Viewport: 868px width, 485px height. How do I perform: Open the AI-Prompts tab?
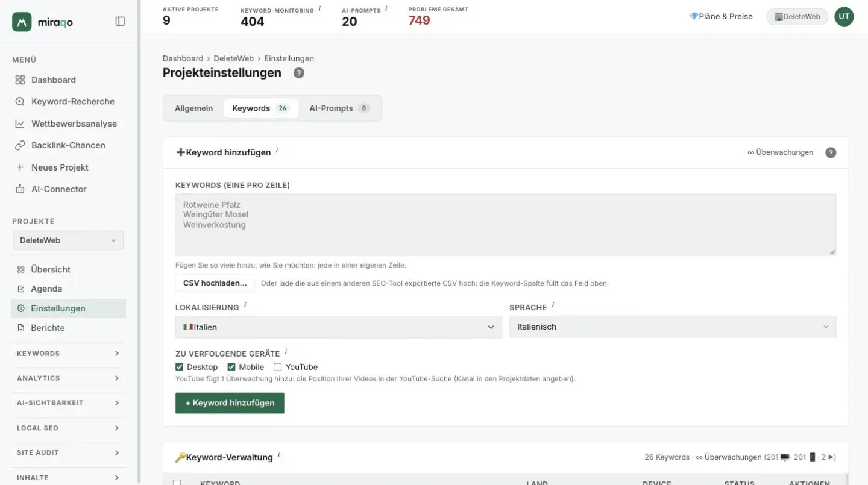pyautogui.click(x=339, y=108)
